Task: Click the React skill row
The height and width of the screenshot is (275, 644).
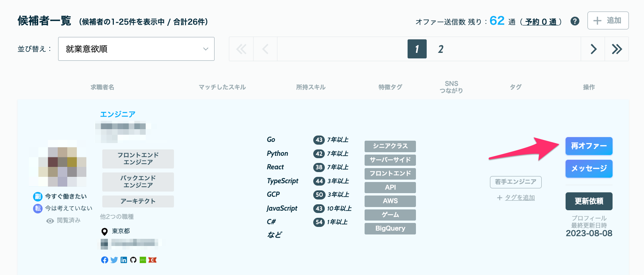Action: click(309, 167)
